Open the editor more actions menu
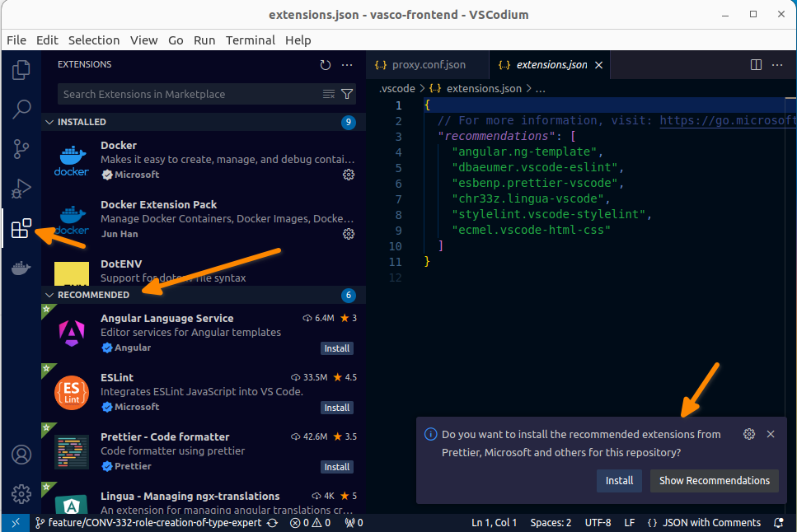 tap(777, 64)
